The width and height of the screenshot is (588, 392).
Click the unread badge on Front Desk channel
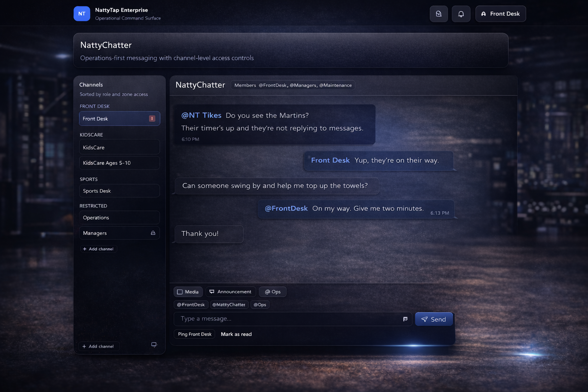point(152,119)
